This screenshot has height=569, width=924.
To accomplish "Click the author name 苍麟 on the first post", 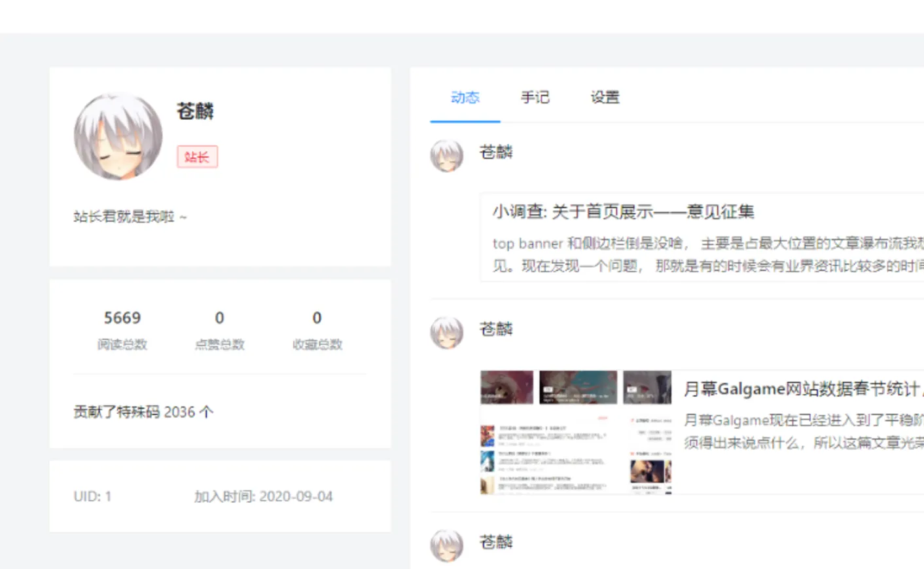I will pos(496,153).
